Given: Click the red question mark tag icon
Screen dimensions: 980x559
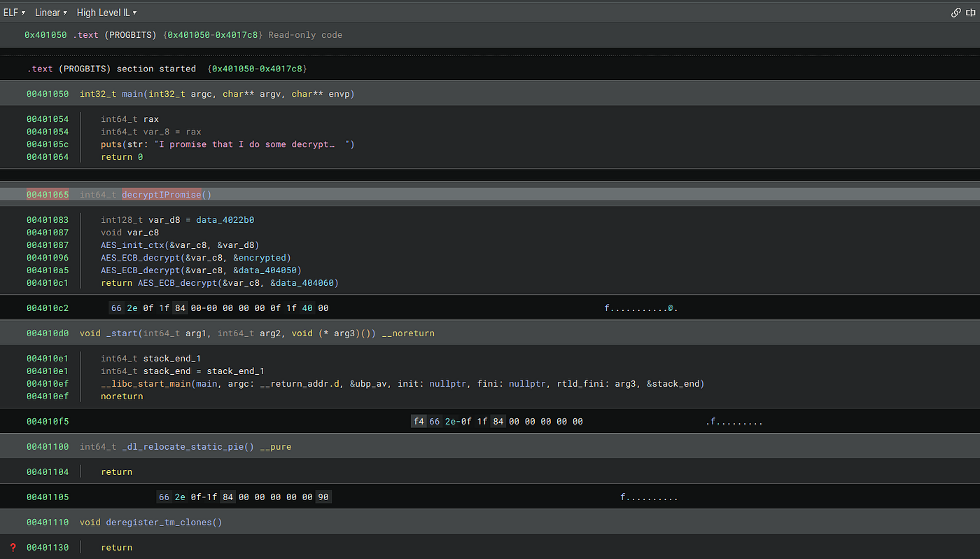Looking at the screenshot, I should 13,547.
